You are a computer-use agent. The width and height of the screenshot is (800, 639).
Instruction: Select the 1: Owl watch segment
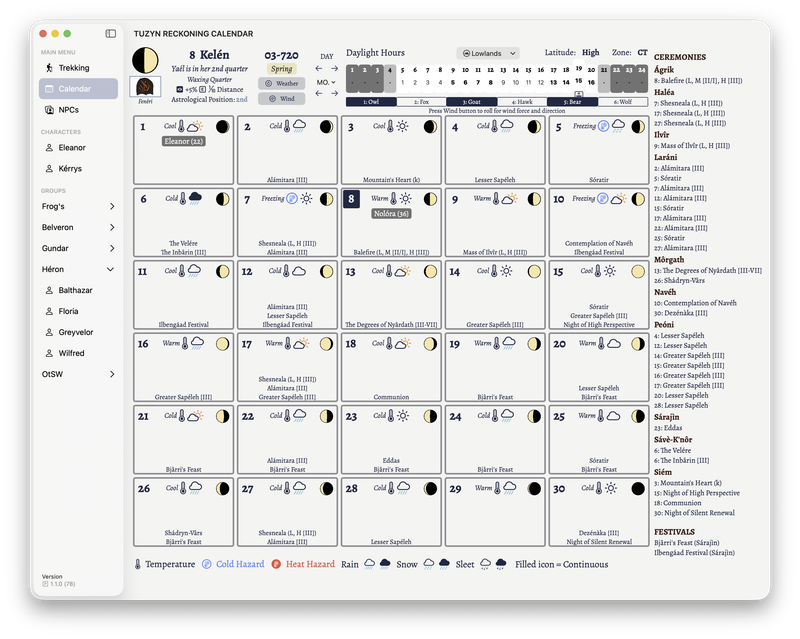(x=371, y=102)
